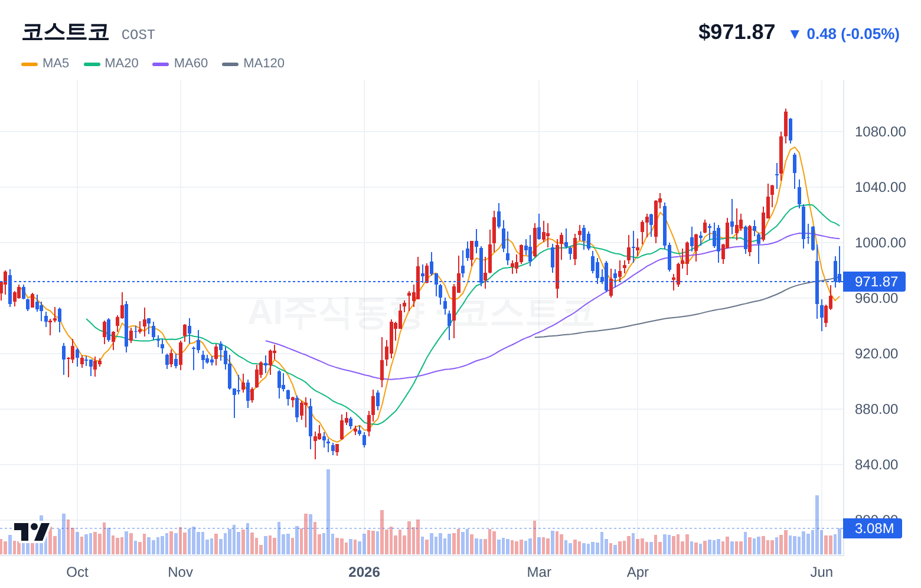The width and height of the screenshot is (921, 588).
Task: Click the COST ticker symbol
Action: (x=138, y=35)
